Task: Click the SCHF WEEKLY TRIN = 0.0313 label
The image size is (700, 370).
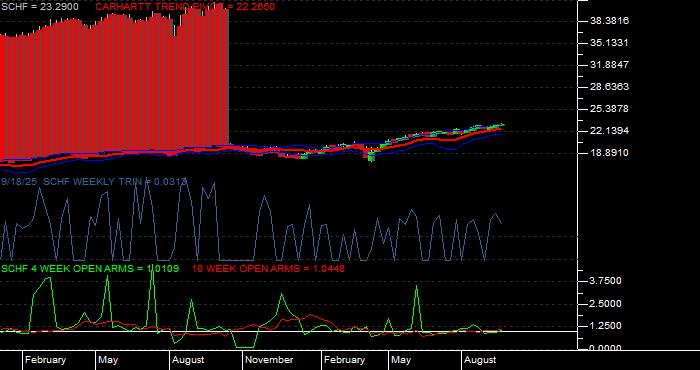Action: 115,181
